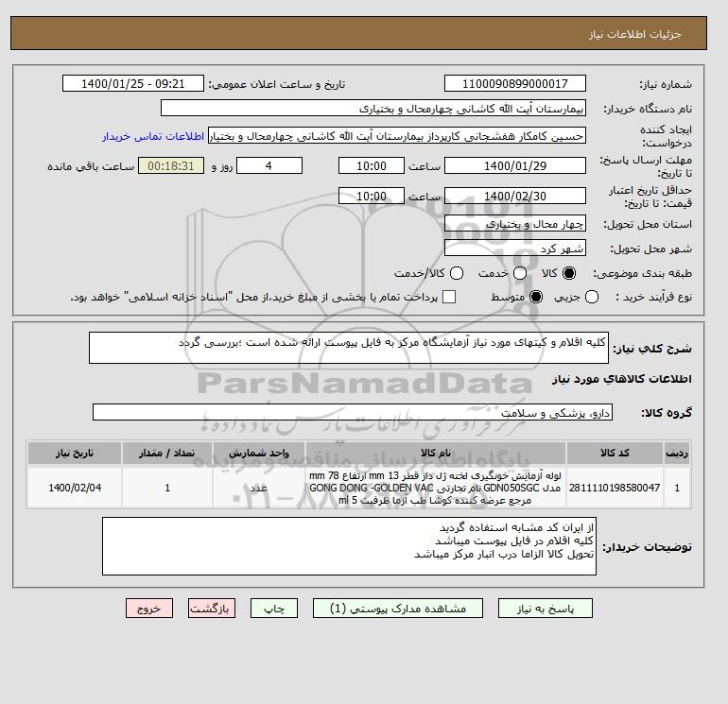The width and height of the screenshot is (728, 704).
Task: Select the جزیی purchase type radio
Action: [x=592, y=297]
